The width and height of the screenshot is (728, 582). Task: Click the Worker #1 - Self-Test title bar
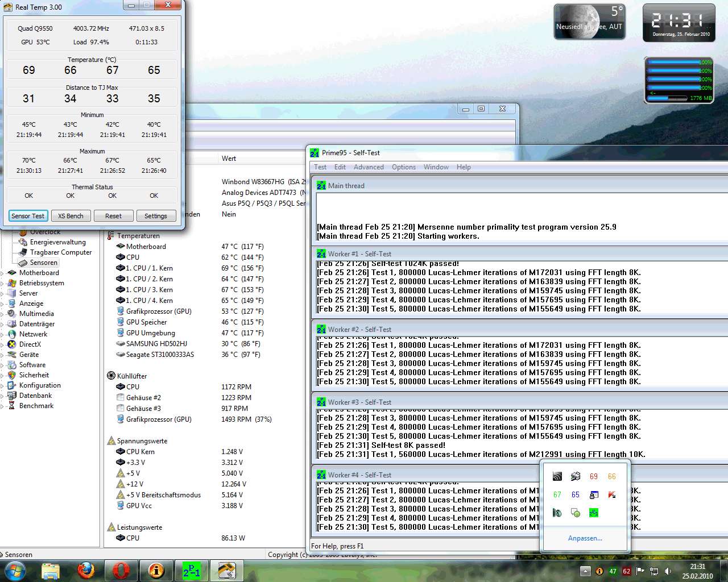(x=520, y=253)
